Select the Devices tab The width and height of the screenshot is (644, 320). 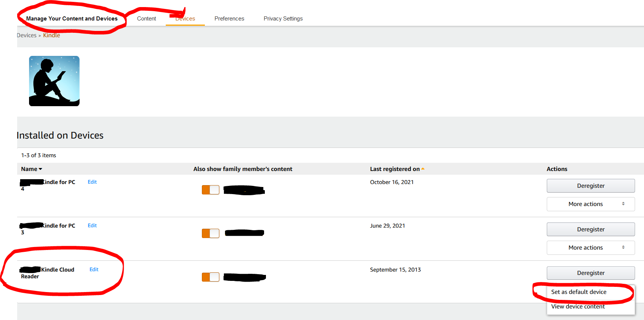(185, 19)
